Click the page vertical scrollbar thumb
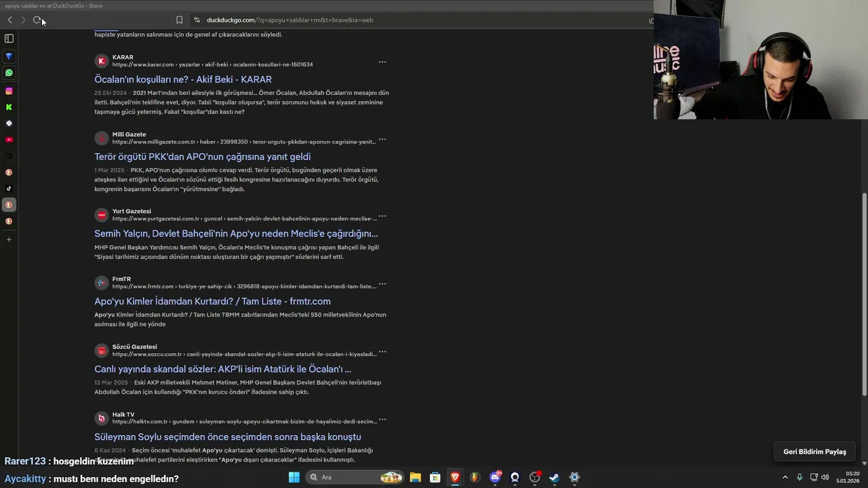This screenshot has height=488, width=868. pyautogui.click(x=864, y=295)
